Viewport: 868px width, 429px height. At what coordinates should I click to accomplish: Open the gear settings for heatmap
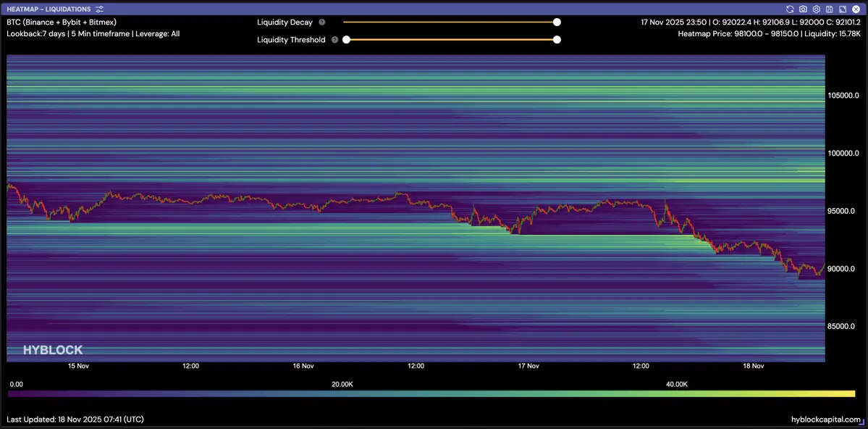click(x=816, y=9)
